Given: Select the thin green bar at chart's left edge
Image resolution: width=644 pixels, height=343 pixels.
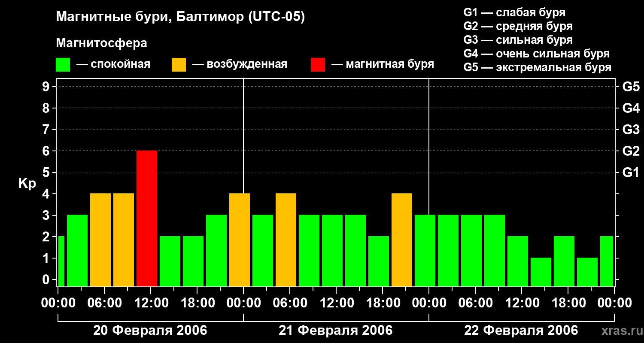Looking at the screenshot, I should click(61, 261).
